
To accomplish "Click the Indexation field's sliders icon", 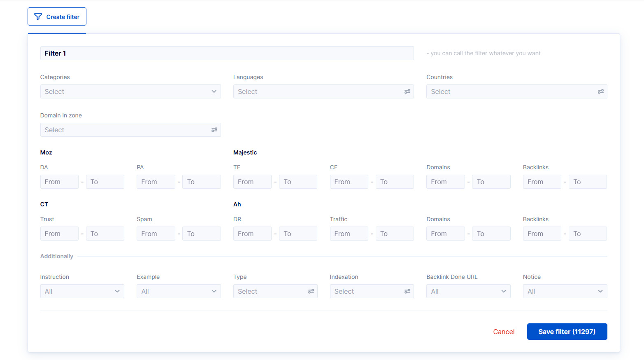I will pyautogui.click(x=407, y=291).
